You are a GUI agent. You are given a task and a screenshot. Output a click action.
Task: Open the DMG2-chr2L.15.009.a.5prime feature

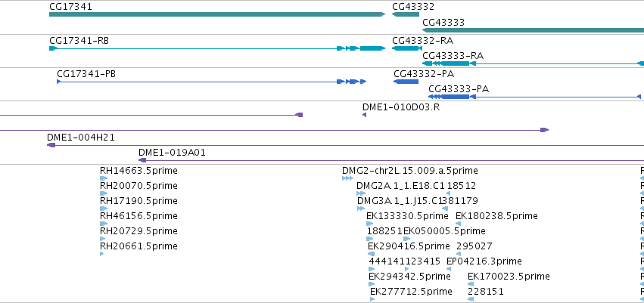347,178
